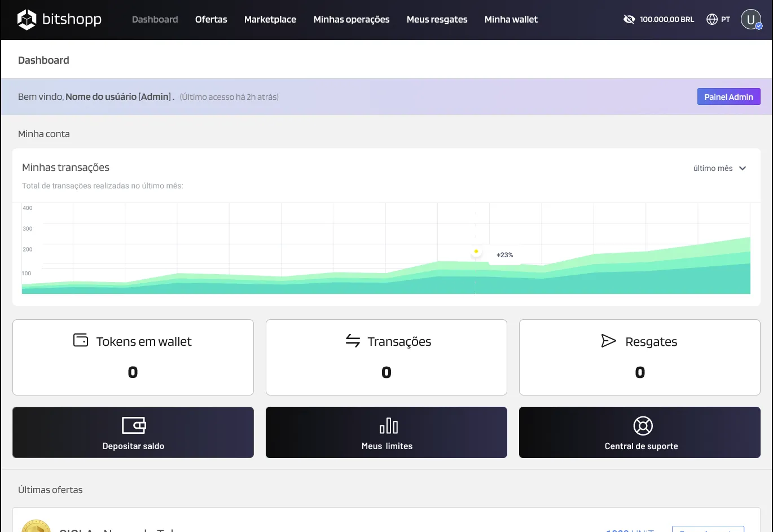Image resolution: width=773 pixels, height=532 pixels.
Task: Click the Total de transações realizadas subtitle
Action: point(103,186)
